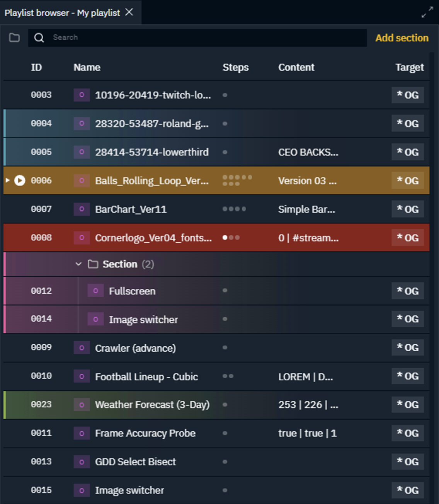Select the GDD Select Bisect item name

click(135, 462)
